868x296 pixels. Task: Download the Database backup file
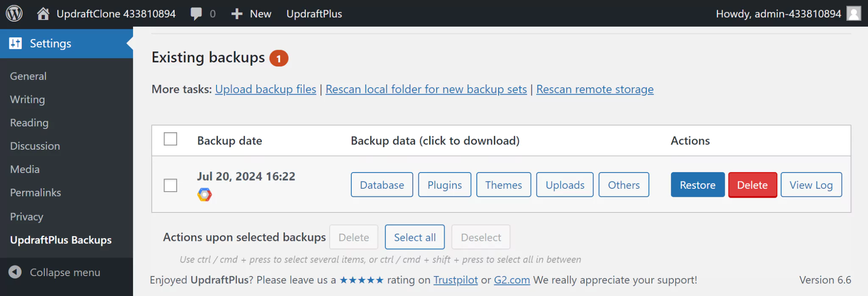coord(381,185)
